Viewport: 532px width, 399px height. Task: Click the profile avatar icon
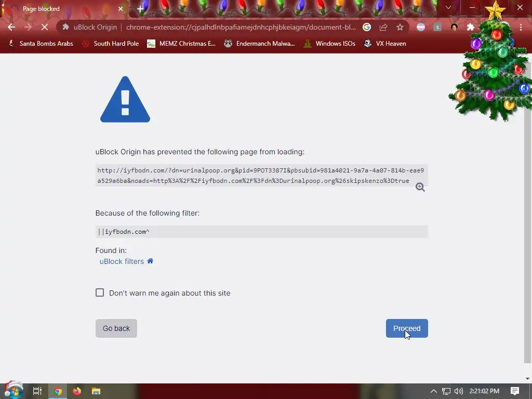pyautogui.click(x=454, y=27)
